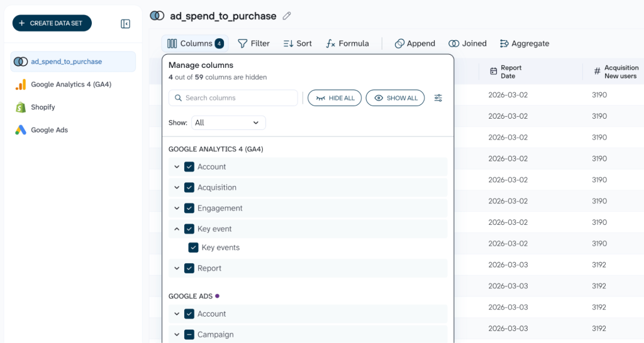Click the Shopify bag icon
644x343 pixels.
pos(21,107)
